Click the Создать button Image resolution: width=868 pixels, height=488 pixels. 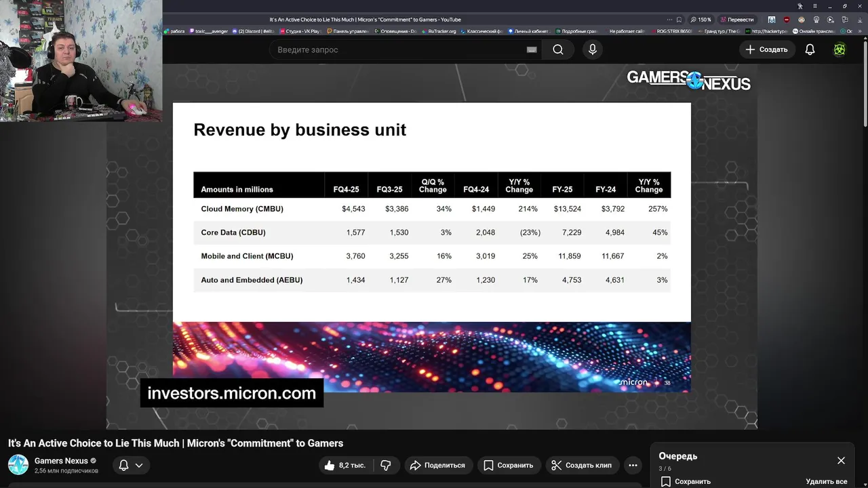pos(766,49)
